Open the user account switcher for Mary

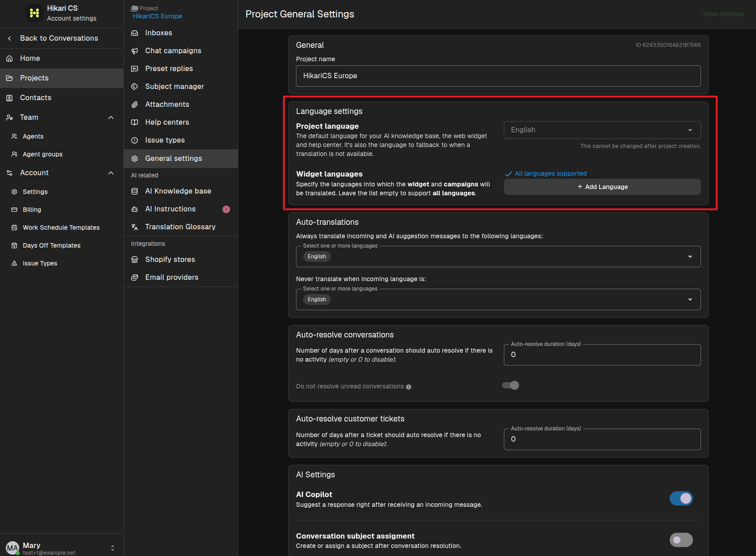(x=113, y=548)
